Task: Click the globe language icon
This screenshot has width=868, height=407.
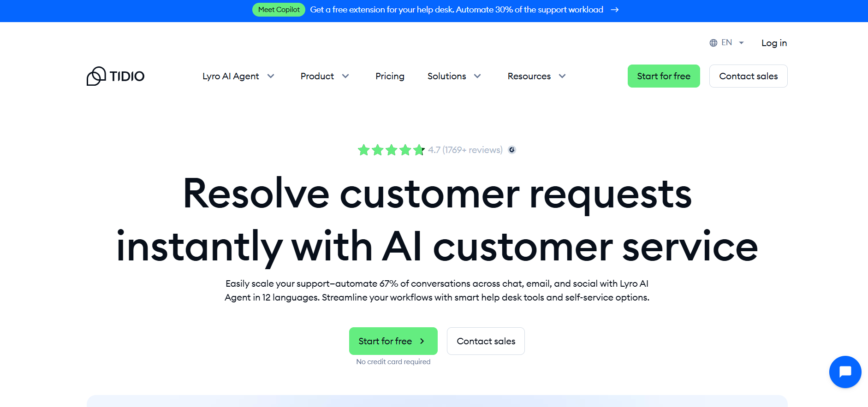Action: click(713, 43)
